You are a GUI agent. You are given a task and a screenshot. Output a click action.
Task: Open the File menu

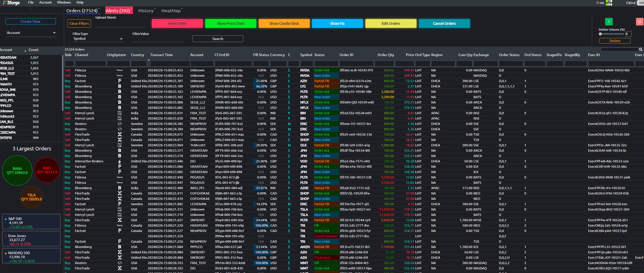(x=31, y=3)
